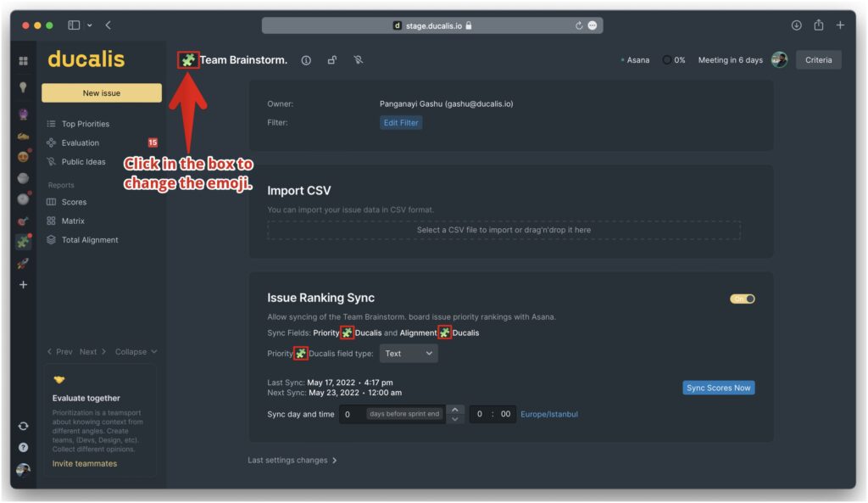
Task: Select a CSV file to import
Action: coord(504,230)
